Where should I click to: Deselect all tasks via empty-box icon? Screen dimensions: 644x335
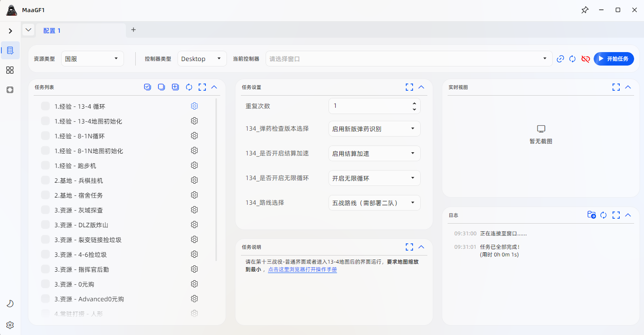click(161, 87)
